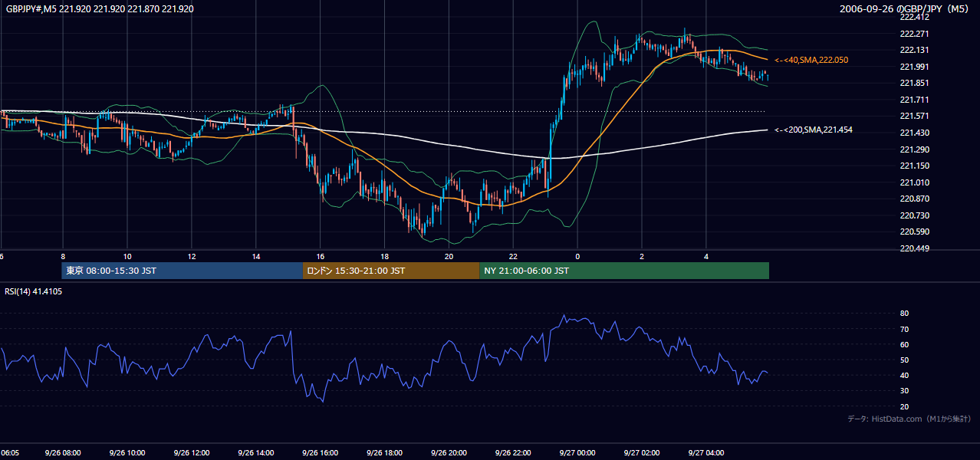980x460 pixels.
Task: Click RSI scale value 80
Action: click(904, 314)
